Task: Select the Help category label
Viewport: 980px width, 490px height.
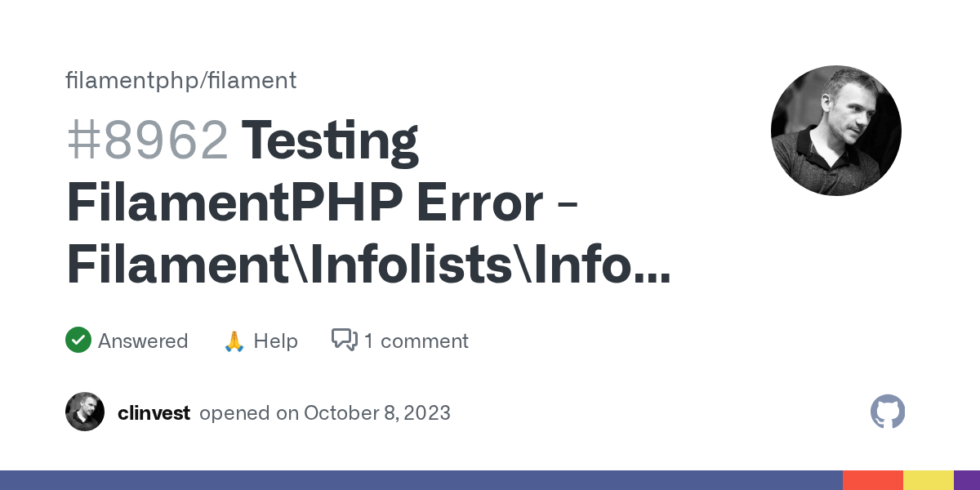Action: coord(275,341)
